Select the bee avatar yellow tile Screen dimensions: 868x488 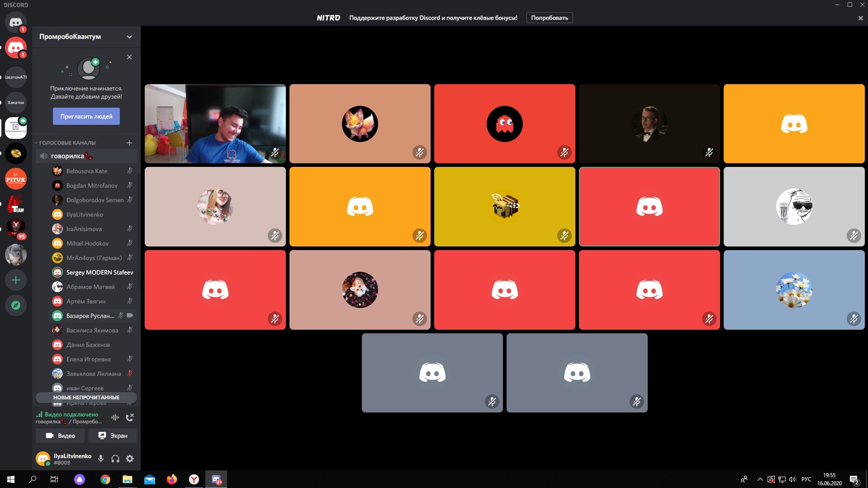[x=505, y=207]
